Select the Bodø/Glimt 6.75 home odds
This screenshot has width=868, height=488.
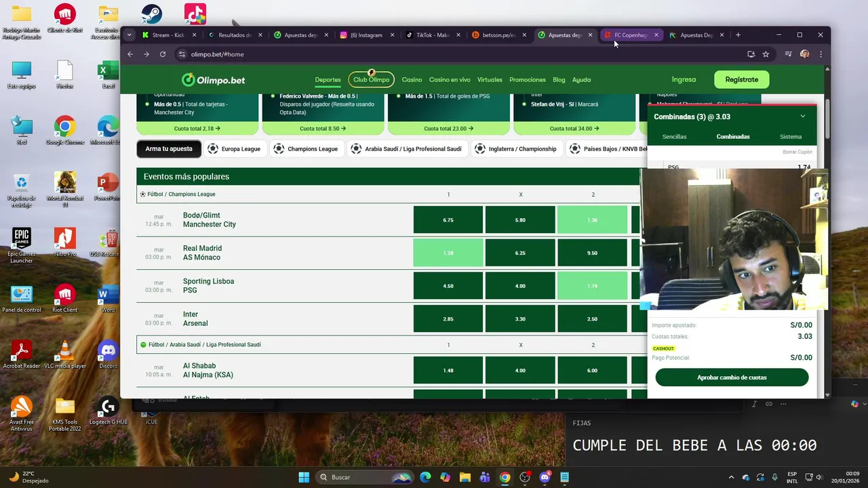pyautogui.click(x=448, y=220)
